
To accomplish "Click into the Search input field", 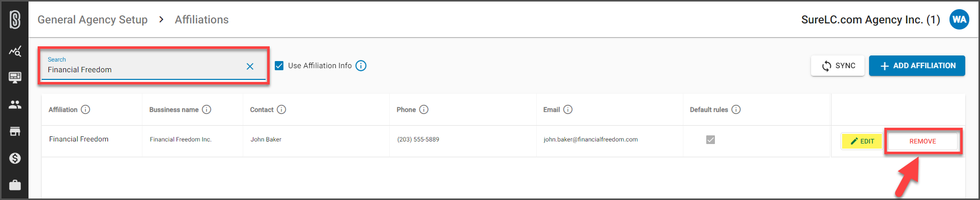I will 145,66.
